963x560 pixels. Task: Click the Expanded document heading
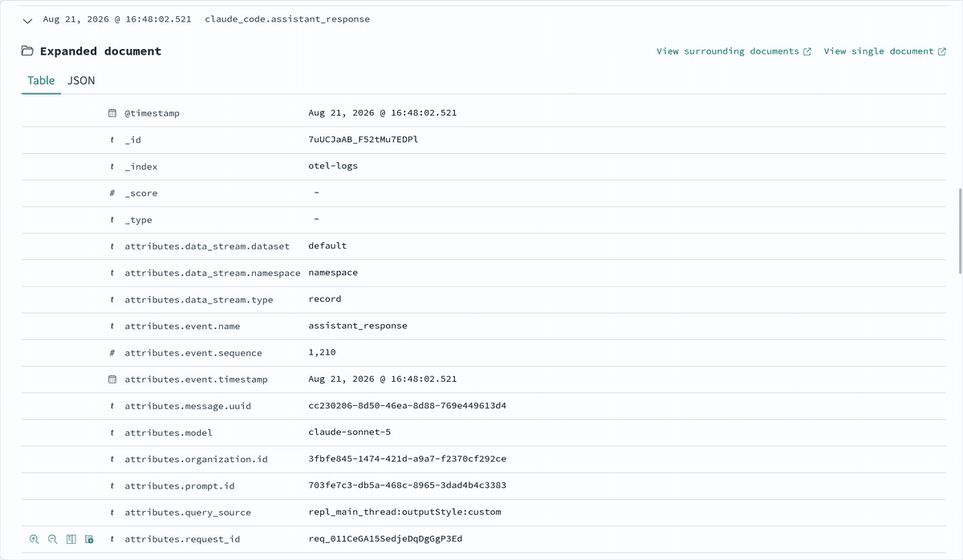[x=100, y=51]
